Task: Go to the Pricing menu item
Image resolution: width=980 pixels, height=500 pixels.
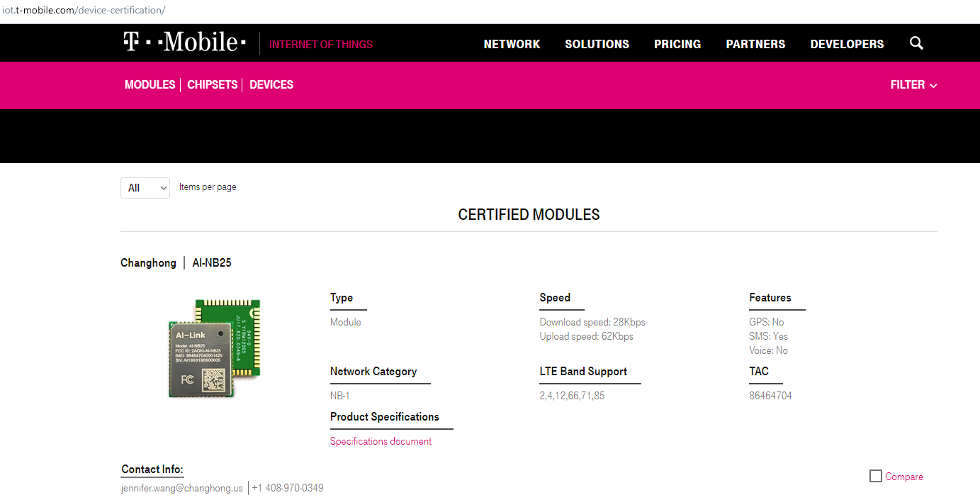Action: (677, 44)
